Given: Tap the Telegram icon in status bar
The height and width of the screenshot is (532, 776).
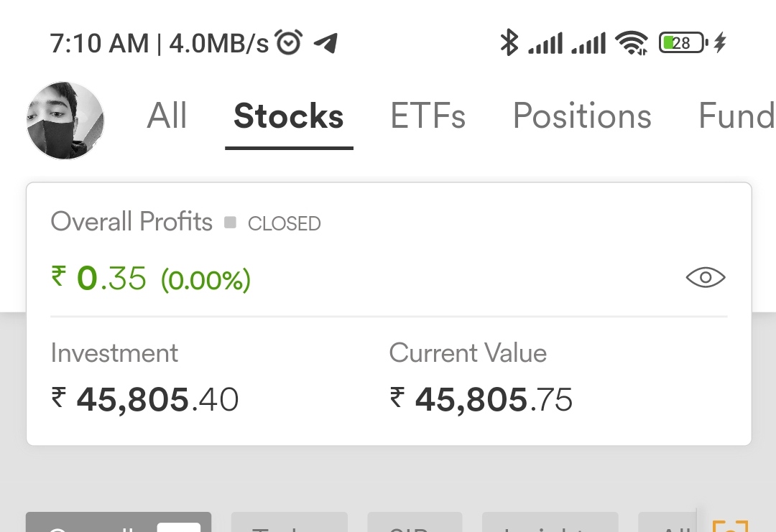Looking at the screenshot, I should pyautogui.click(x=326, y=43).
